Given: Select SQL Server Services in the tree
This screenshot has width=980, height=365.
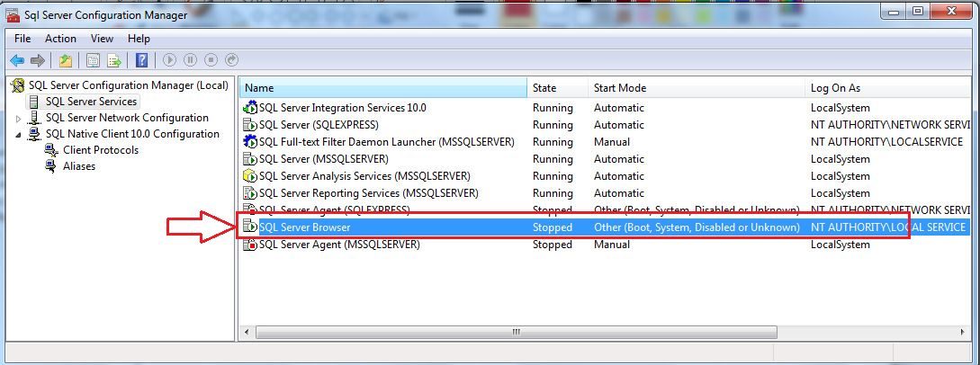Looking at the screenshot, I should click(91, 101).
